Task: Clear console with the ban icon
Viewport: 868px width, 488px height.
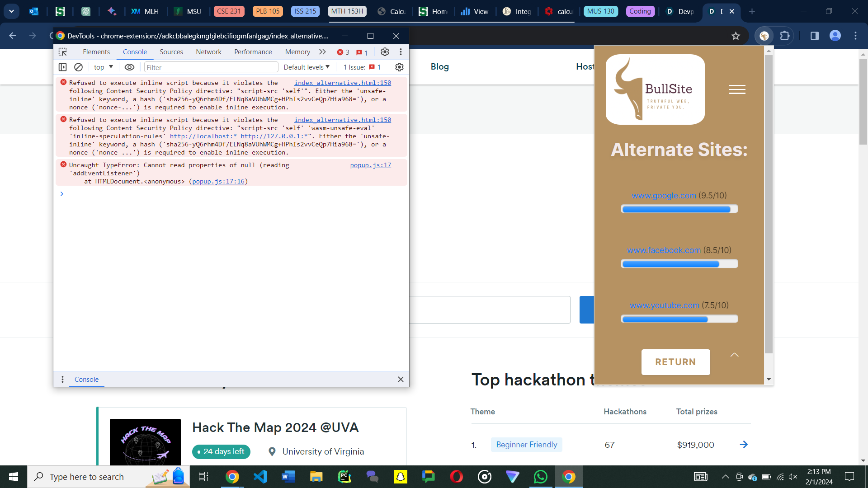Action: [x=78, y=67]
